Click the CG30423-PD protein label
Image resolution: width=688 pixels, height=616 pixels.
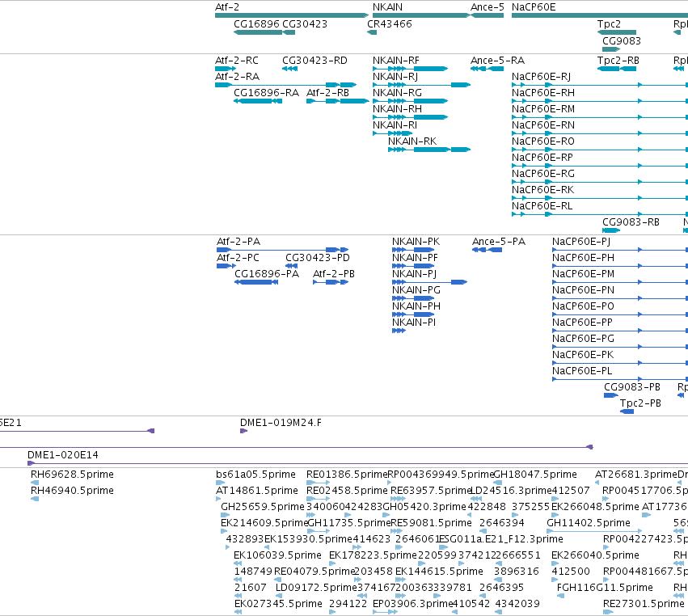318,258
